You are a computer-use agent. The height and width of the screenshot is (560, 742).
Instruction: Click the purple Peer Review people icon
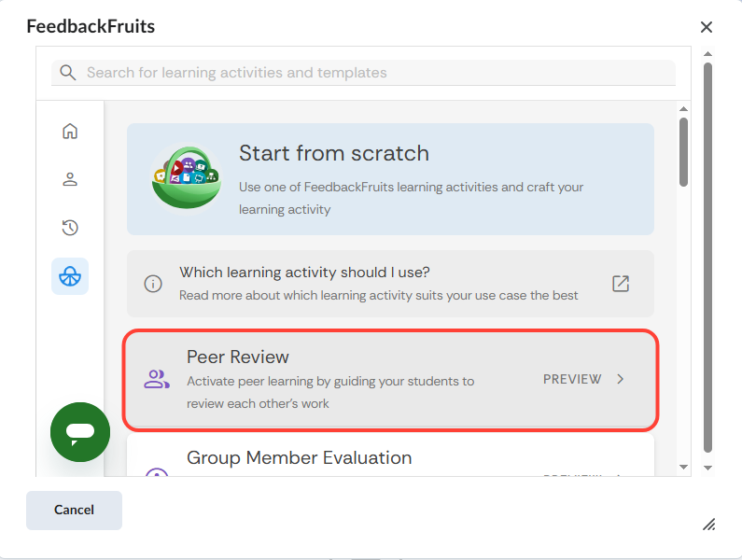pos(157,379)
